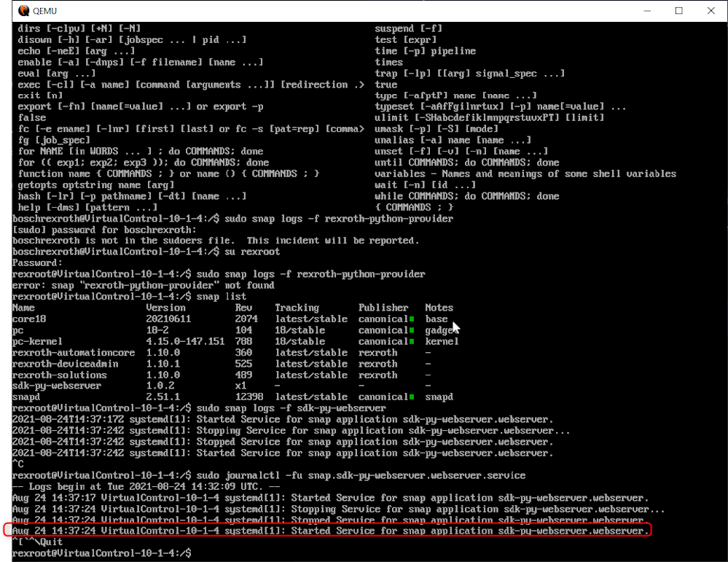Minimize the QEMU window
This screenshot has height=562, width=728.
(x=645, y=11)
